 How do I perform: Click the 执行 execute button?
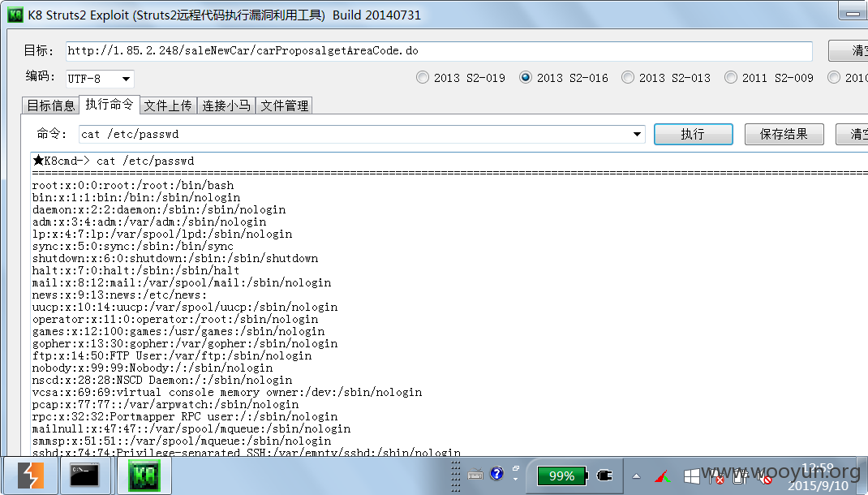point(693,134)
